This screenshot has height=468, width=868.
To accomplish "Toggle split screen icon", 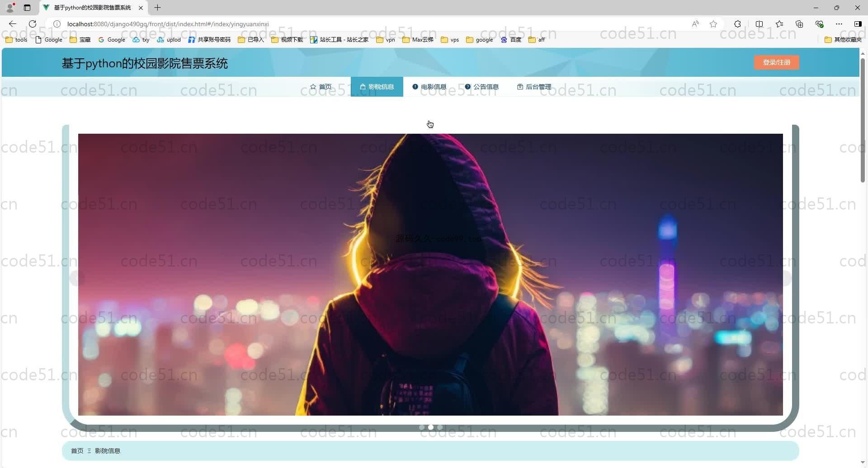I will (x=759, y=24).
